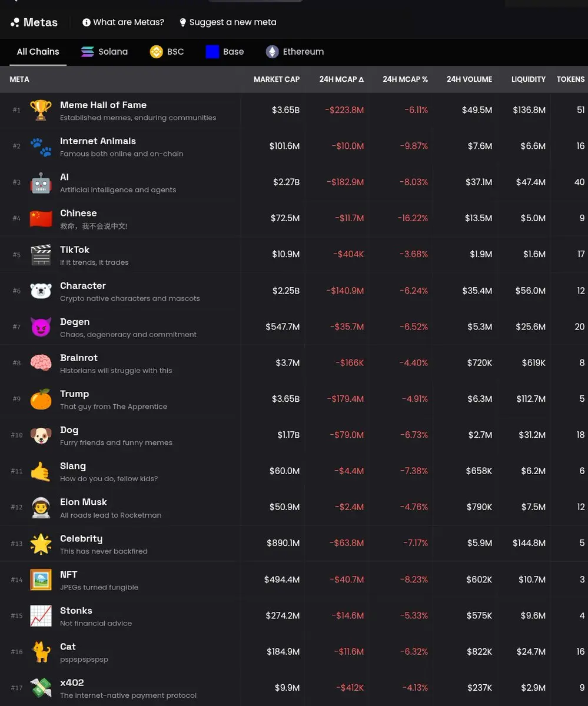
Task: Click the call-me hand icon for Slang meta
Action: click(x=41, y=471)
